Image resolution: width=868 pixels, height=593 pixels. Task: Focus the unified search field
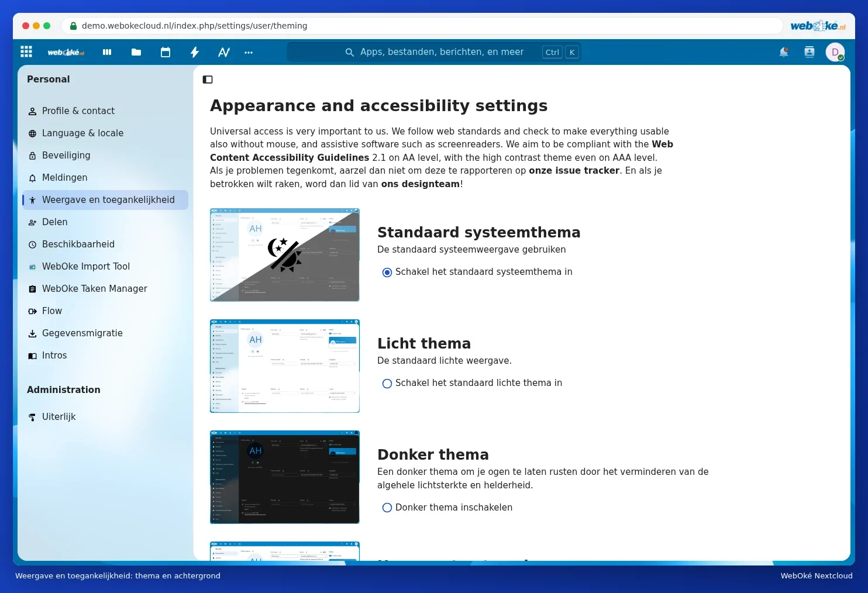(434, 52)
